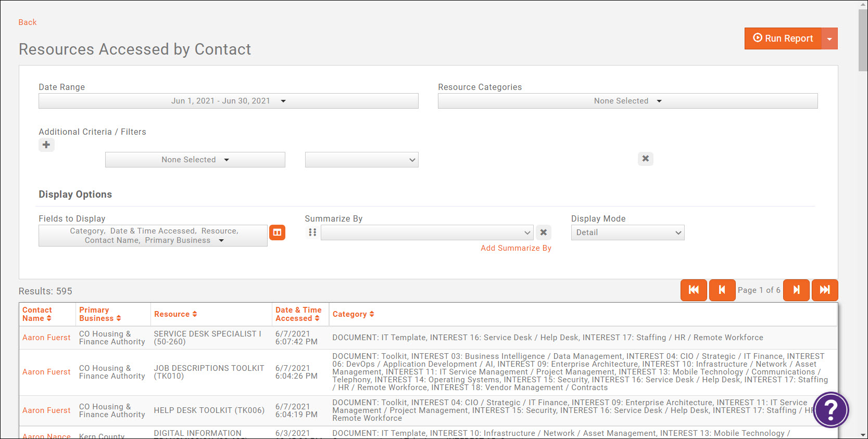Open the Display Mode Detail dropdown
Image resolution: width=868 pixels, height=439 pixels.
(627, 233)
